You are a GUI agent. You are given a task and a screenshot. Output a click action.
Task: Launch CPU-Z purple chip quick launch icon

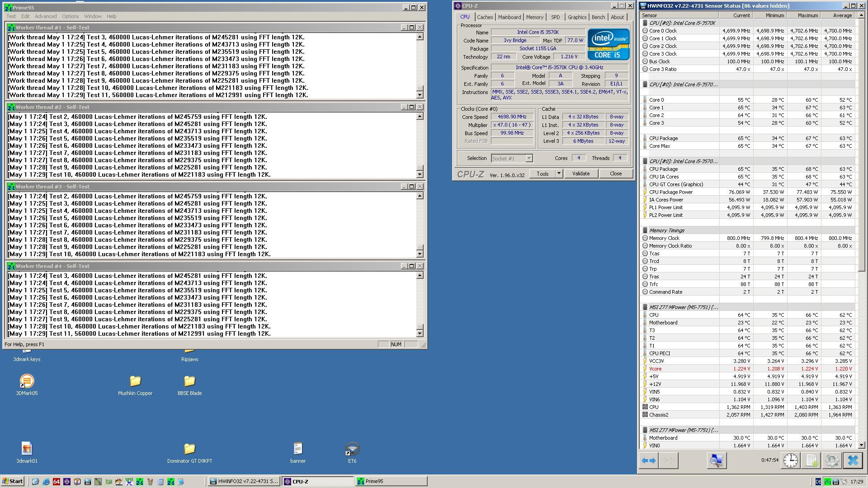point(66,482)
